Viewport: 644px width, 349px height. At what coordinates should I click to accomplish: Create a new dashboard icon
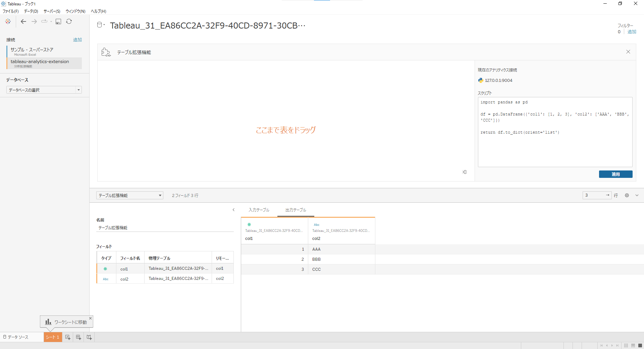click(x=78, y=337)
